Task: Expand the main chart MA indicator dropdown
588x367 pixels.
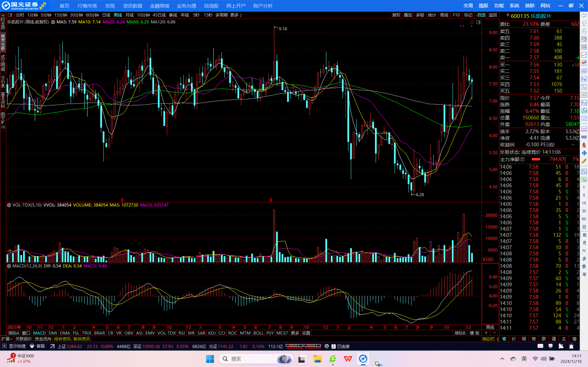Action: (x=53, y=22)
